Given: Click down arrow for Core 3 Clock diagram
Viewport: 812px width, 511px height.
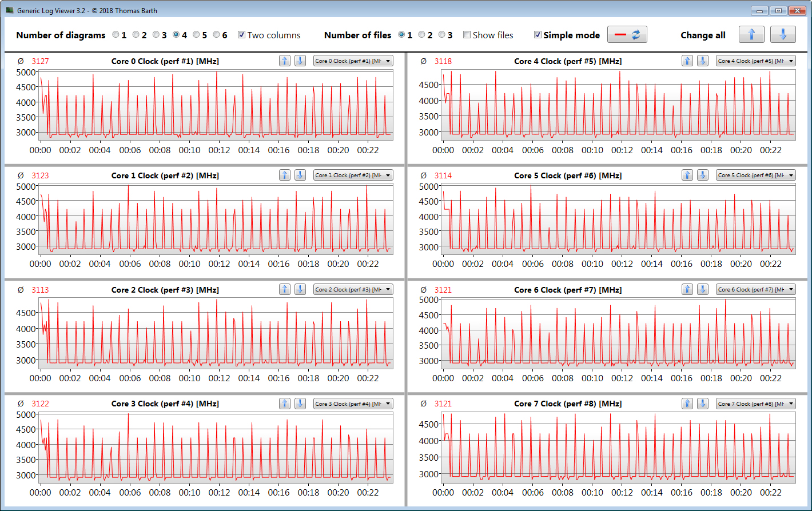Looking at the screenshot, I should tap(300, 404).
